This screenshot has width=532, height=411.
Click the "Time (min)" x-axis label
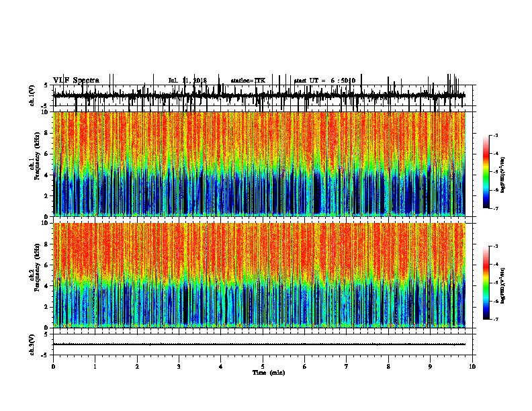coord(269,373)
